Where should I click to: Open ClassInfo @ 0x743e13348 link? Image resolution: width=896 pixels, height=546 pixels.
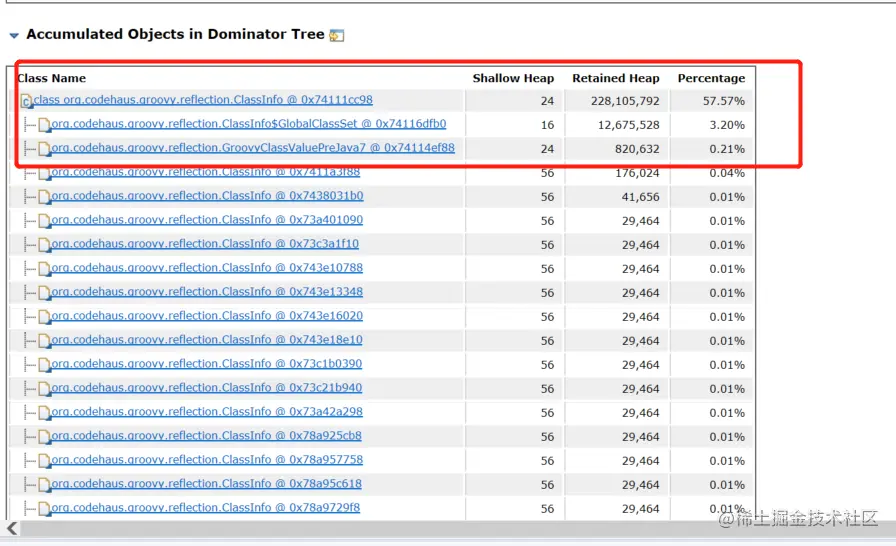coord(207,292)
